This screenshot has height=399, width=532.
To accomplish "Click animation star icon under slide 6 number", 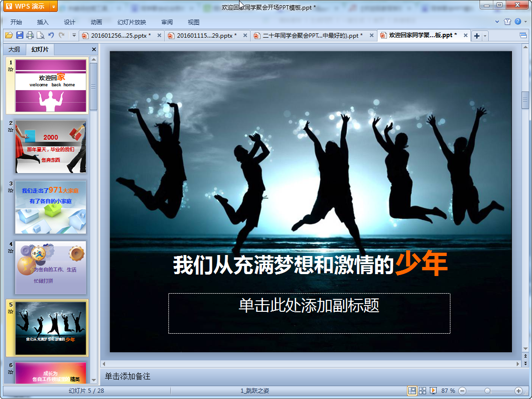I will click(11, 372).
